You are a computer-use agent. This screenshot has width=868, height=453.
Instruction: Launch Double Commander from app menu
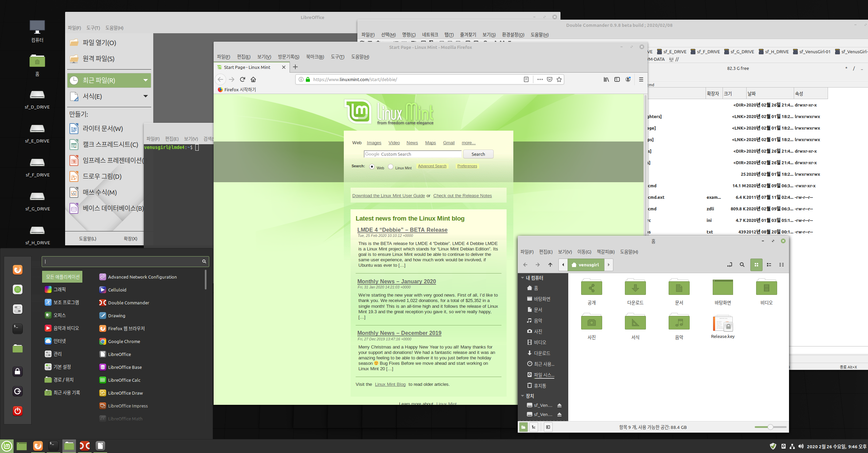(124, 303)
